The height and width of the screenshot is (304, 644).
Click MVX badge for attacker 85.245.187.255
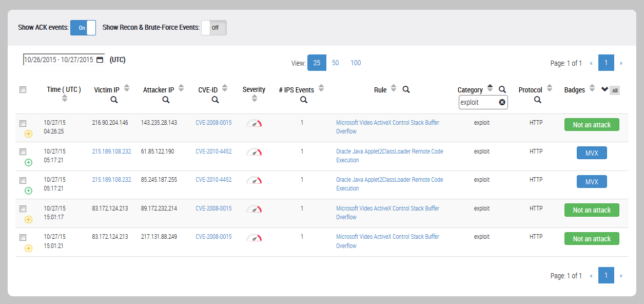pos(592,182)
